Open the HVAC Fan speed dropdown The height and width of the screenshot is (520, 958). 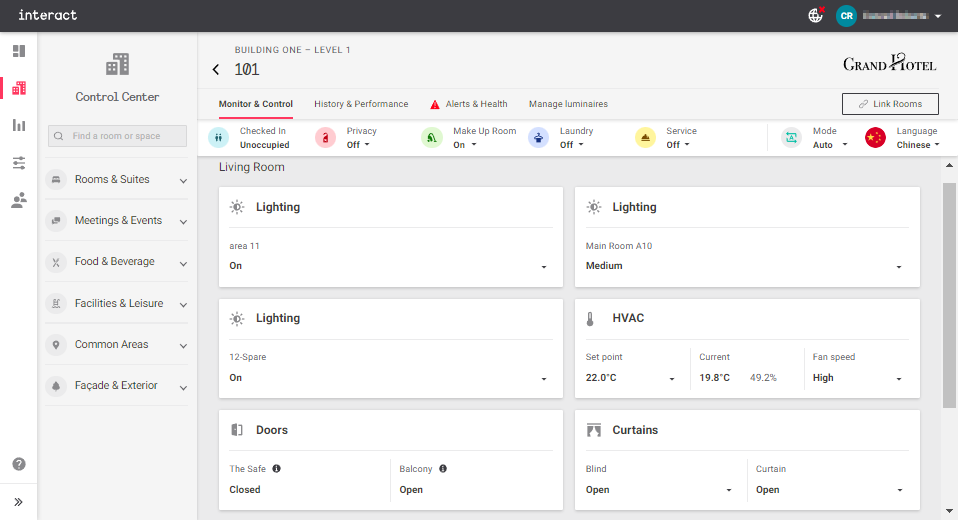(x=857, y=378)
